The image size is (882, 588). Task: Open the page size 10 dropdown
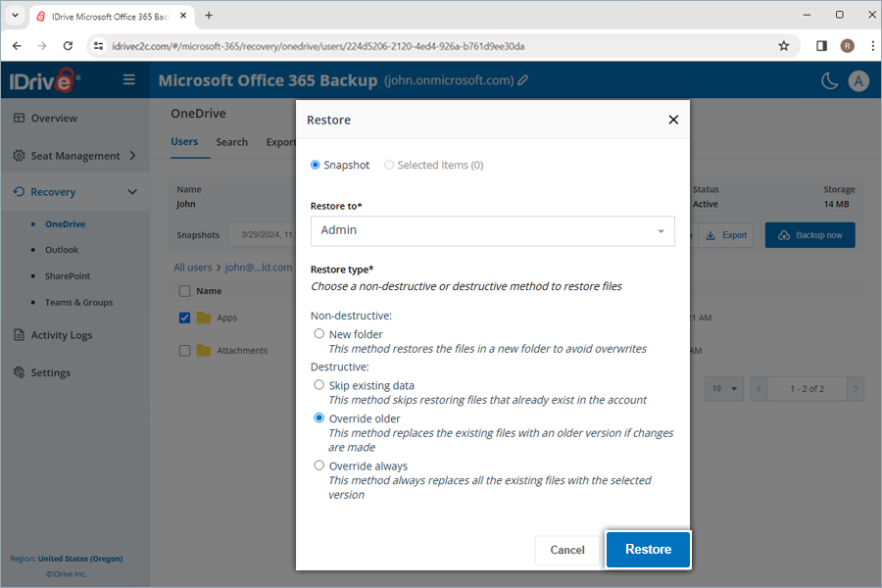tap(723, 388)
